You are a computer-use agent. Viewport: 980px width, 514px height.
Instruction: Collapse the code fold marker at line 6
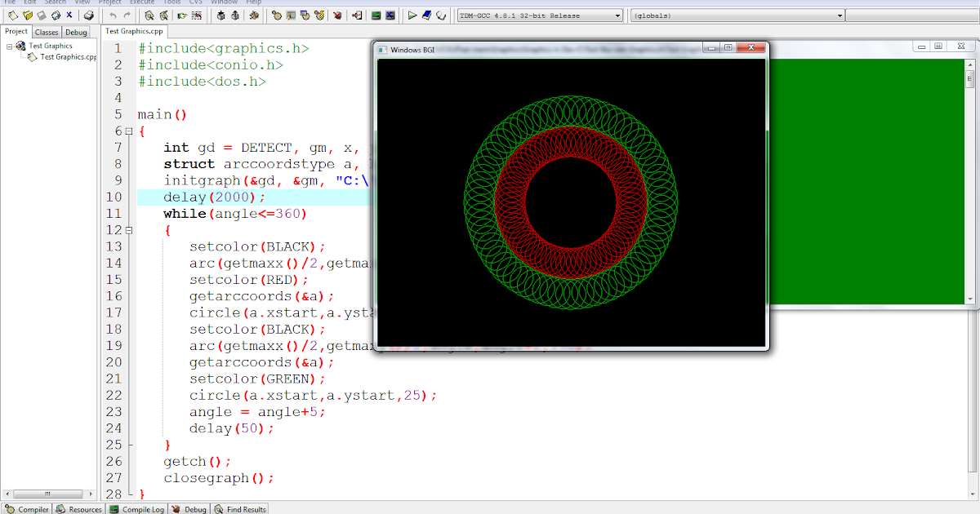pos(129,131)
